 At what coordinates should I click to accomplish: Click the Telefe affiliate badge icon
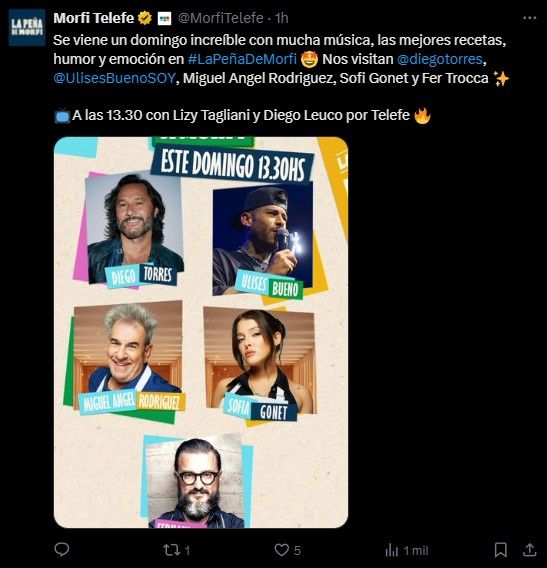coord(164,18)
